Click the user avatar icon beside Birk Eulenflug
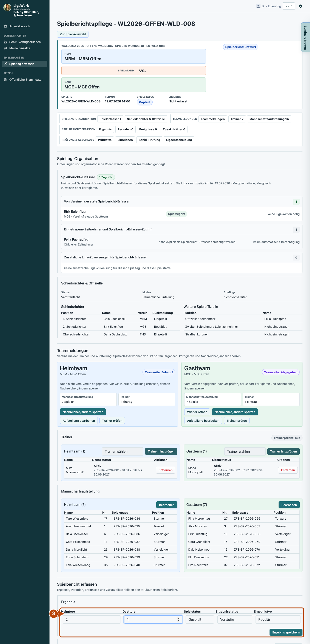The image size is (310, 644). click(x=258, y=6)
